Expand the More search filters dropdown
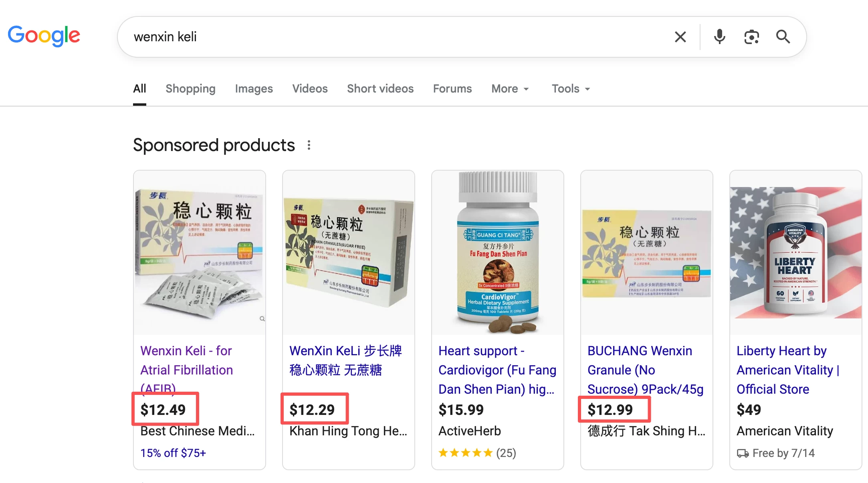The image size is (868, 483). (x=510, y=89)
